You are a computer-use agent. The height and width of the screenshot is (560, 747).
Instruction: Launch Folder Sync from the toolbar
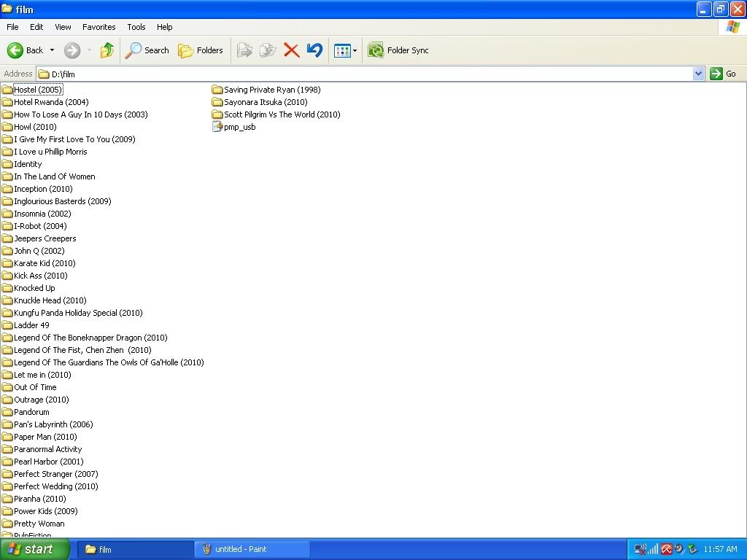(398, 50)
